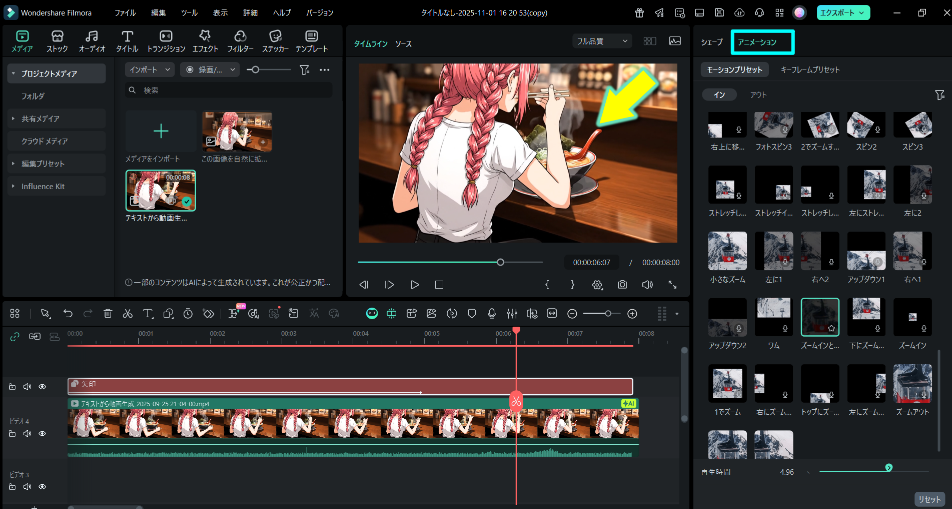952x509 pixels.
Task: Open the フル品質 quality dropdown
Action: (x=602, y=41)
